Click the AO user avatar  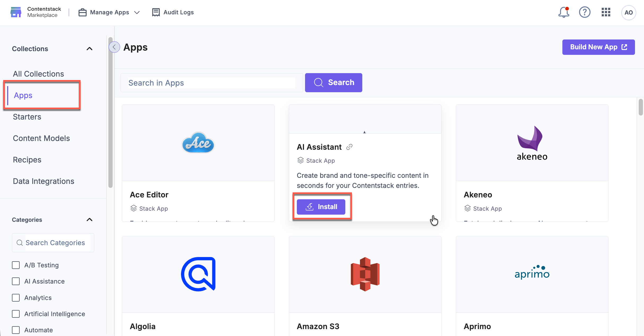point(628,12)
